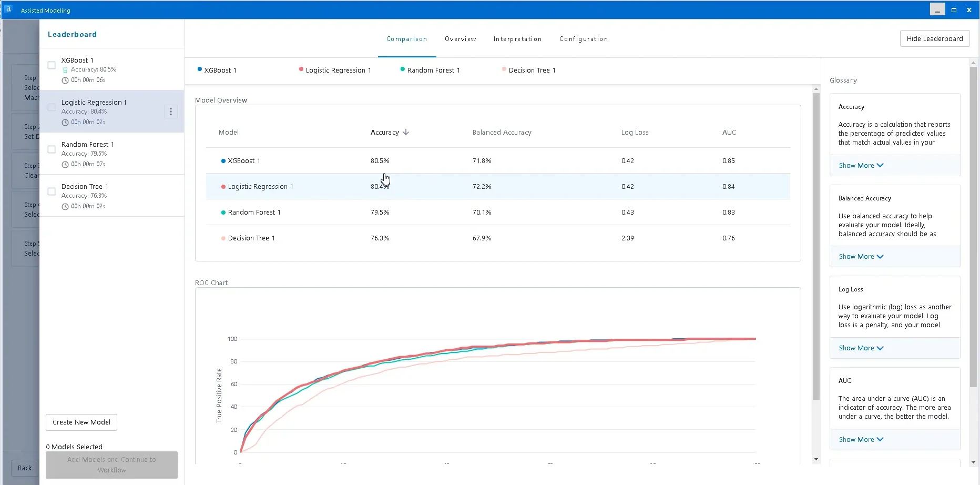Click the Back button
980x485 pixels.
25,468
